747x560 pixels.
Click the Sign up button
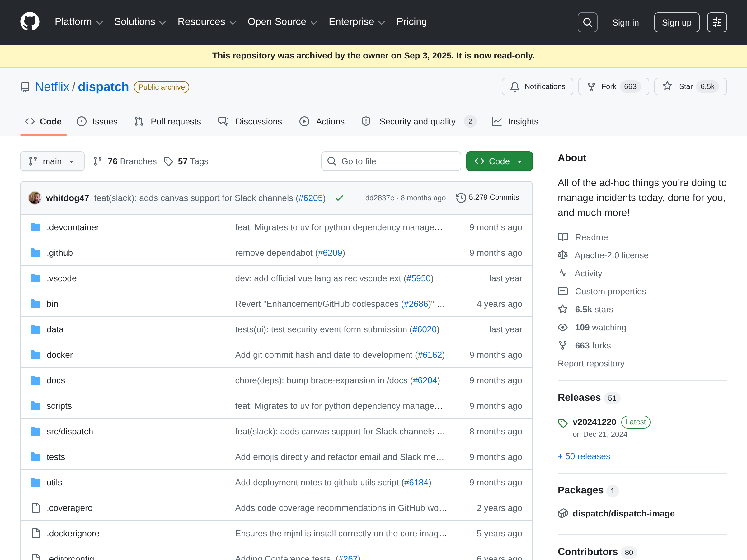[676, 22]
